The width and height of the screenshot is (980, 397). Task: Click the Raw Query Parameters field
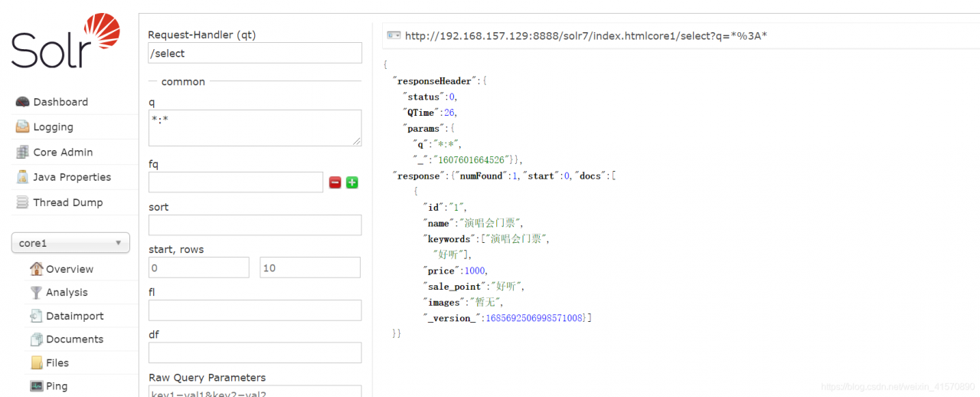coord(255,392)
